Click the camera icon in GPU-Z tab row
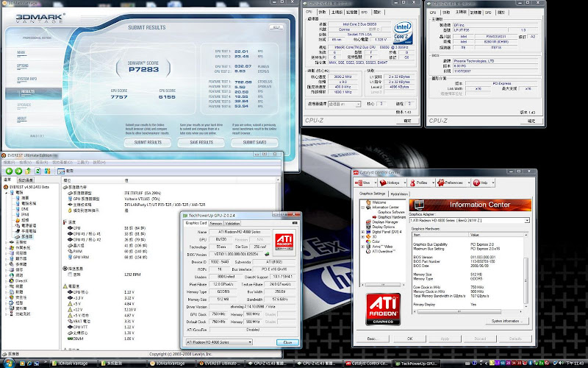588x368 pixels. (295, 223)
